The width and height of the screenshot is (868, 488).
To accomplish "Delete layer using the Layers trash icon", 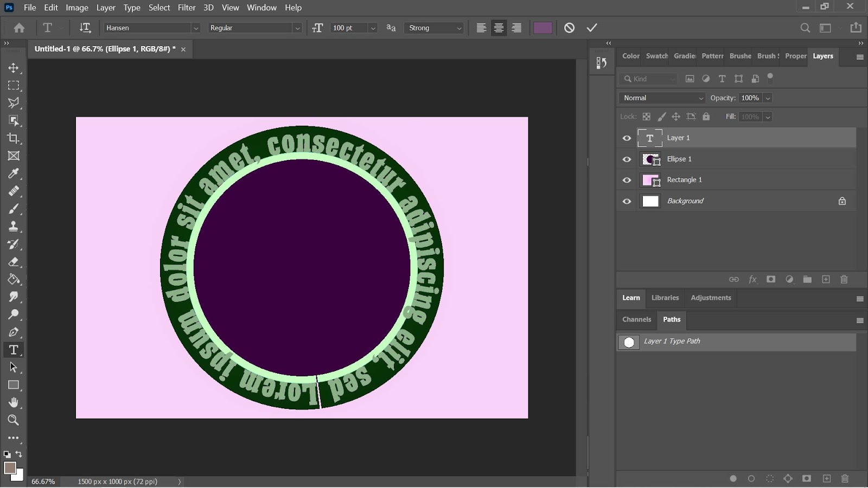I will (x=844, y=279).
